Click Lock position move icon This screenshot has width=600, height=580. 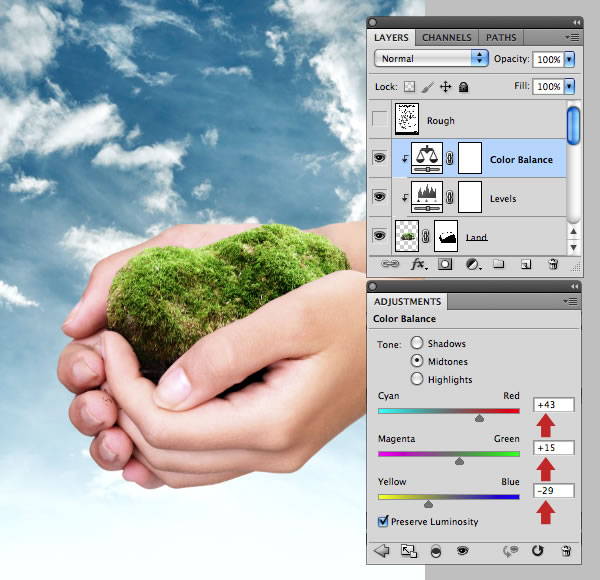(x=445, y=87)
